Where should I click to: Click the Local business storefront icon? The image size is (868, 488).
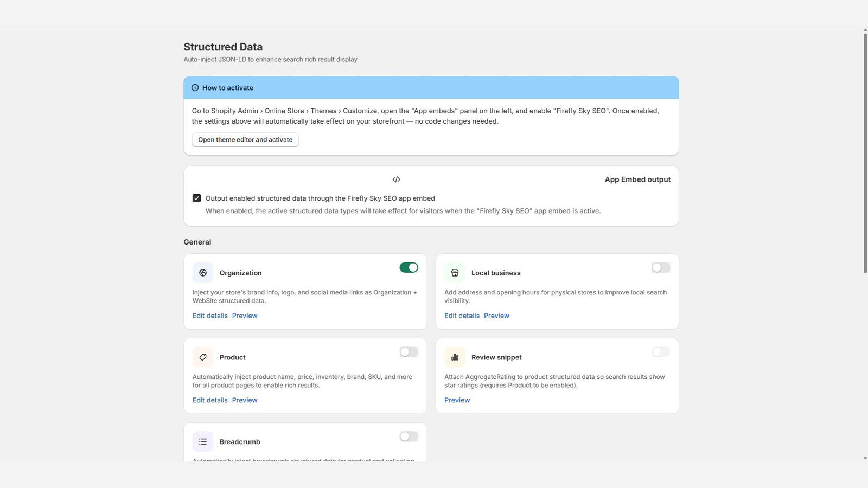pos(455,273)
